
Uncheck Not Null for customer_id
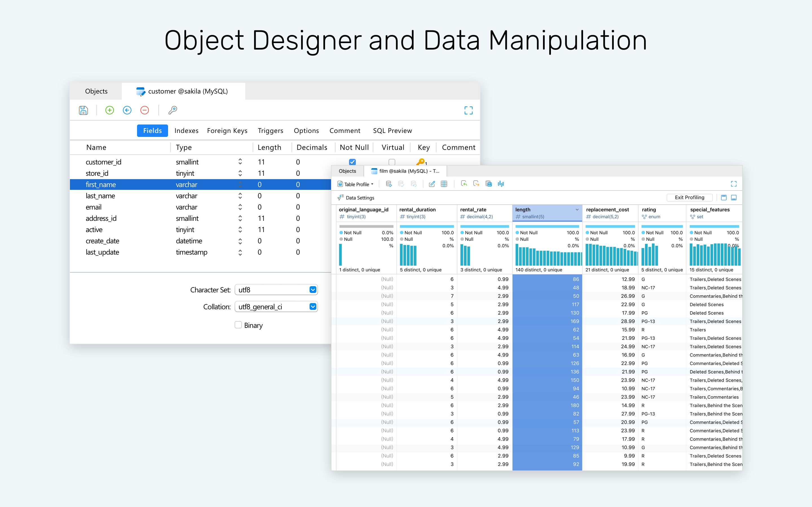pyautogui.click(x=352, y=162)
